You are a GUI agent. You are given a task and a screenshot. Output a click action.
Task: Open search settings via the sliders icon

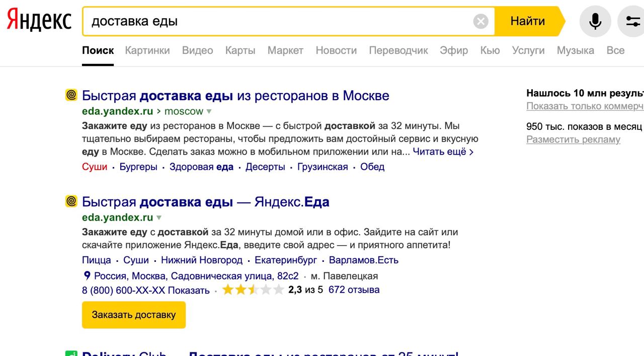click(x=632, y=21)
